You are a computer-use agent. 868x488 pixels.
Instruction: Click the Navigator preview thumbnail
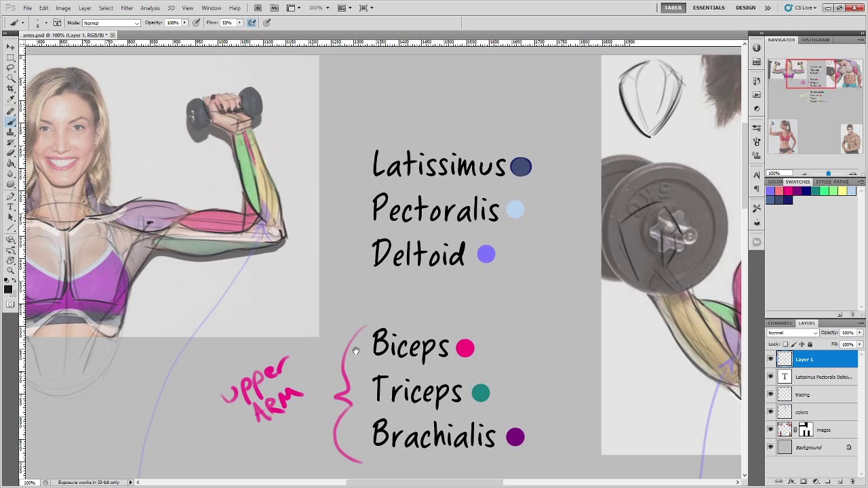click(814, 108)
